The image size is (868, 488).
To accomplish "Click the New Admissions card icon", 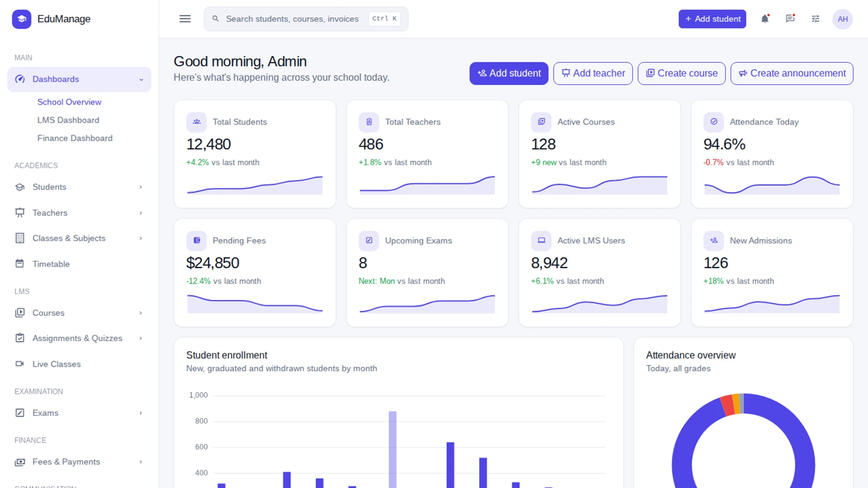I will coord(714,240).
